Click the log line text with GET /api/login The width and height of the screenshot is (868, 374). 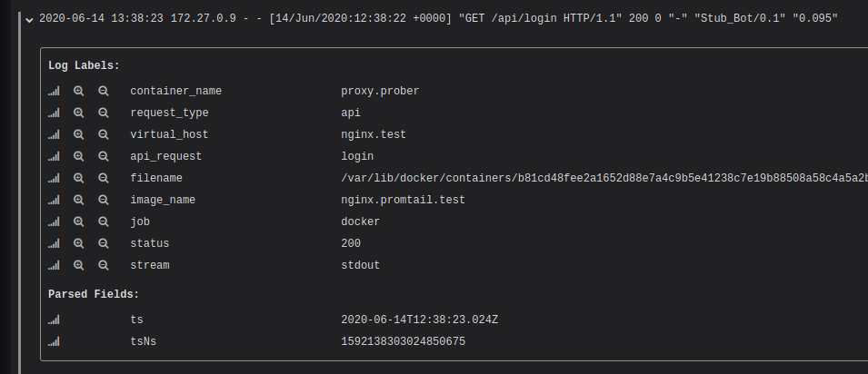(436, 19)
